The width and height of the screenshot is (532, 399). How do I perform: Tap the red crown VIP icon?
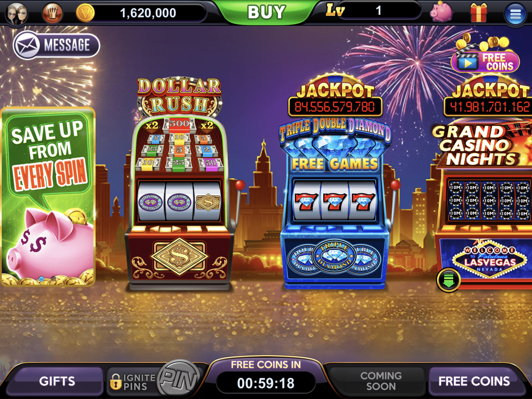click(52, 13)
